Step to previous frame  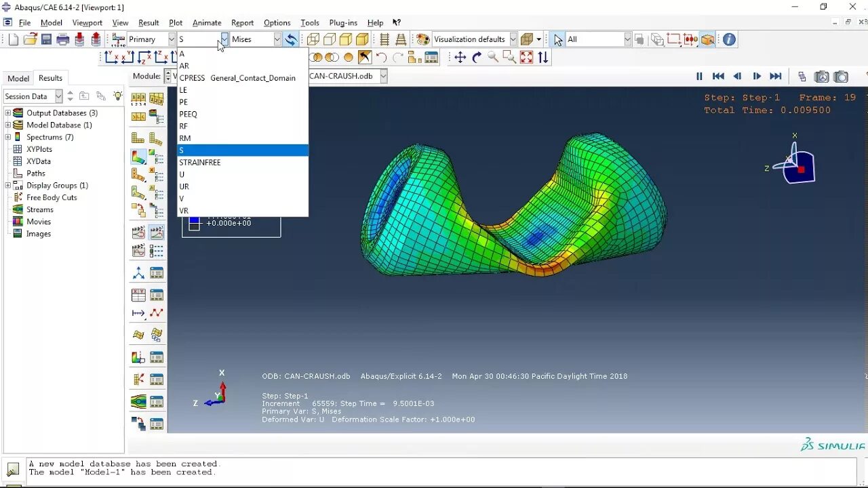pos(737,77)
